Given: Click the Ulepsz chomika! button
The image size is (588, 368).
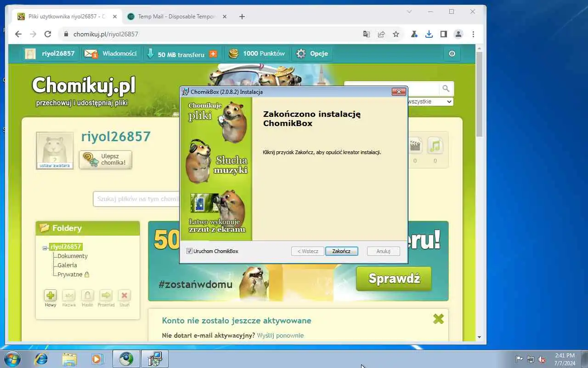Looking at the screenshot, I should point(106,160).
